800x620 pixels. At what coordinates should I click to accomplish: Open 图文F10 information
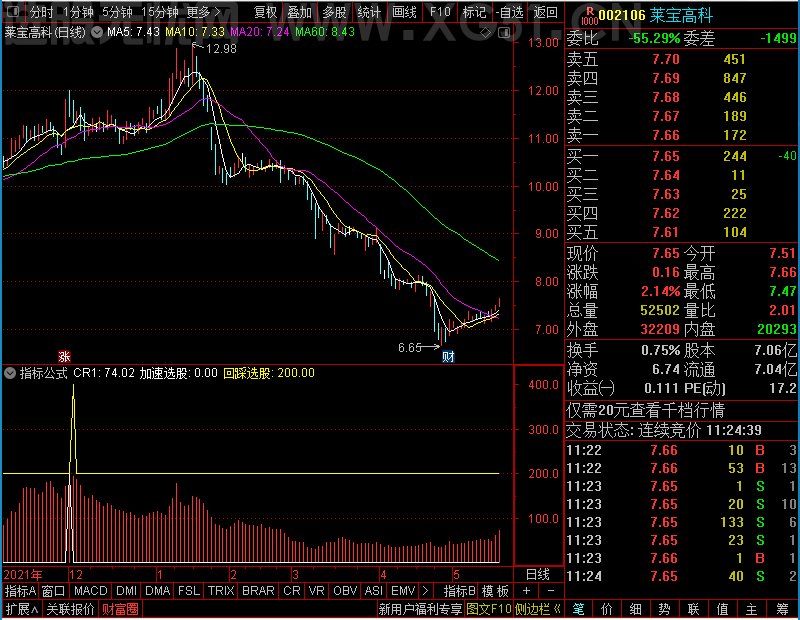click(489, 609)
